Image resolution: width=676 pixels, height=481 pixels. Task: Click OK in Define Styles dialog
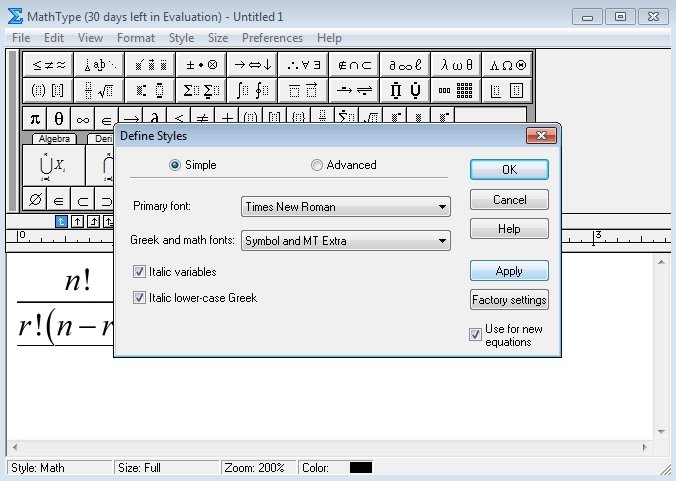(509, 169)
